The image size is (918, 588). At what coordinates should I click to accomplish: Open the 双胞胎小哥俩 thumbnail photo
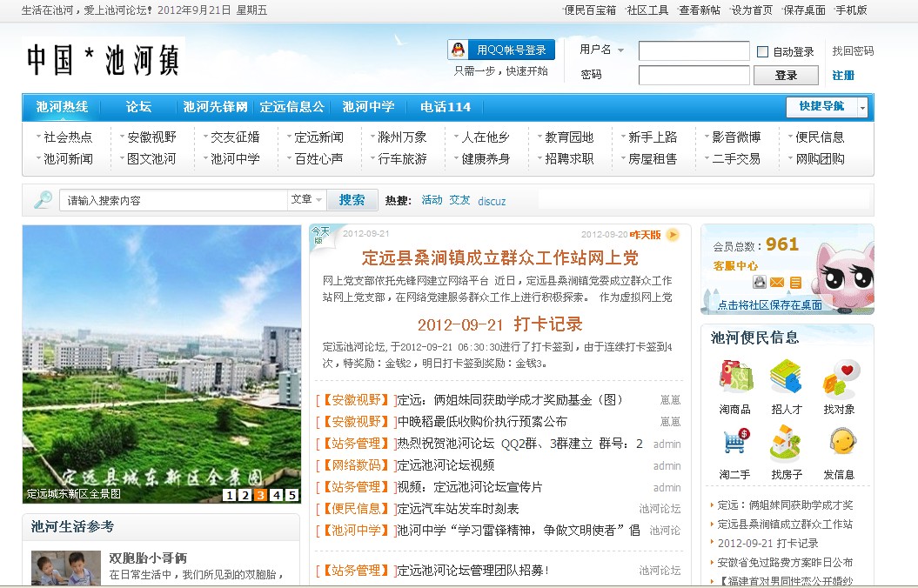click(x=66, y=568)
